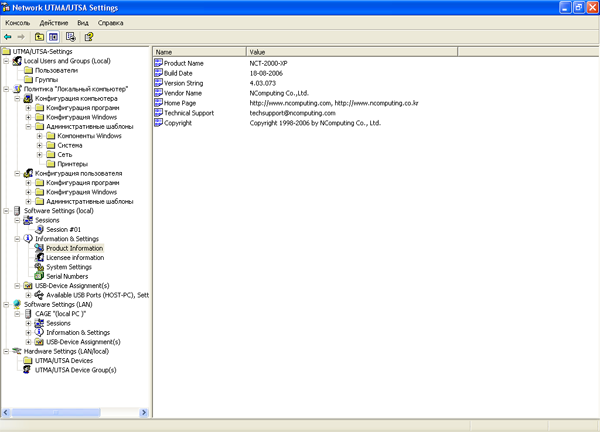This screenshot has height=432, width=600.
Task: Collapse Local Users and Groups (Local)
Action: tap(6, 61)
